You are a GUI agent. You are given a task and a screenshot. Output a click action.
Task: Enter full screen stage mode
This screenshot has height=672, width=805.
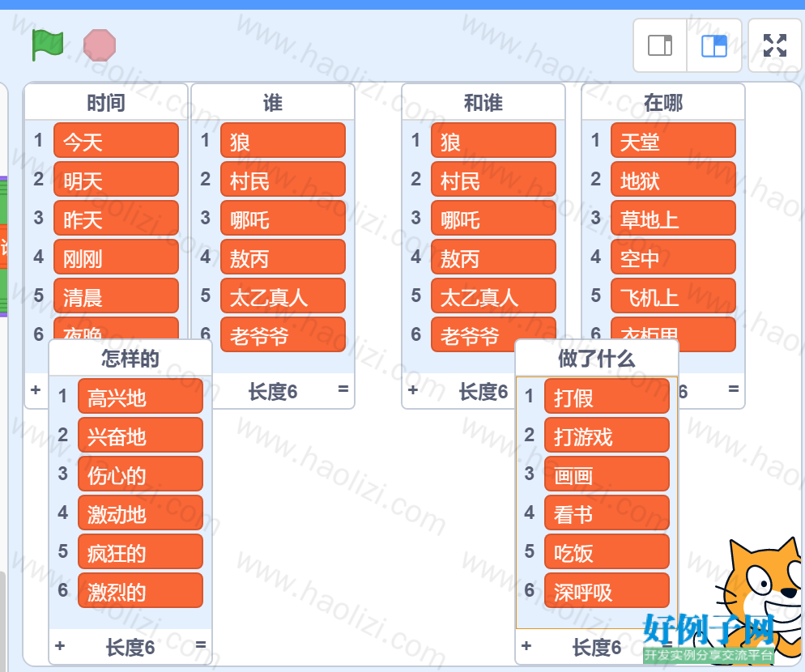(775, 45)
